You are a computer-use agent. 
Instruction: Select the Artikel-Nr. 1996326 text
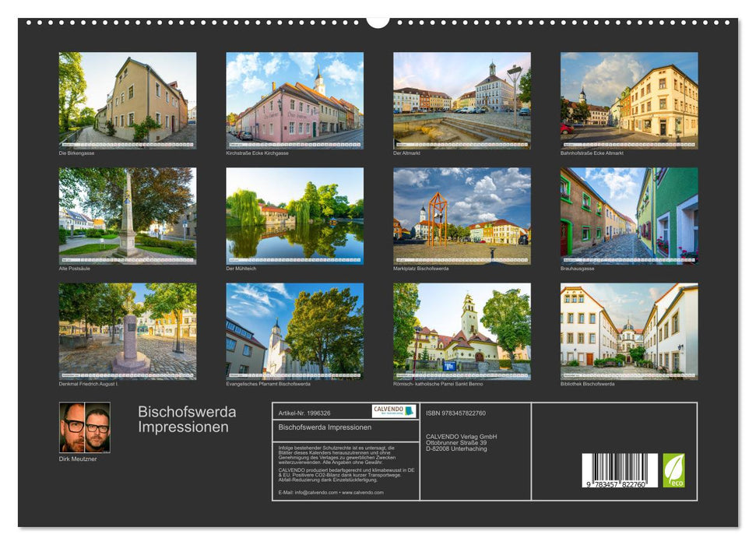[303, 413]
